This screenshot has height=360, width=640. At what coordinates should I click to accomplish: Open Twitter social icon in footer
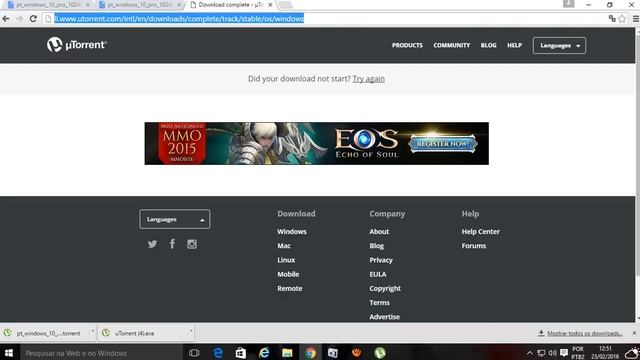tap(152, 244)
